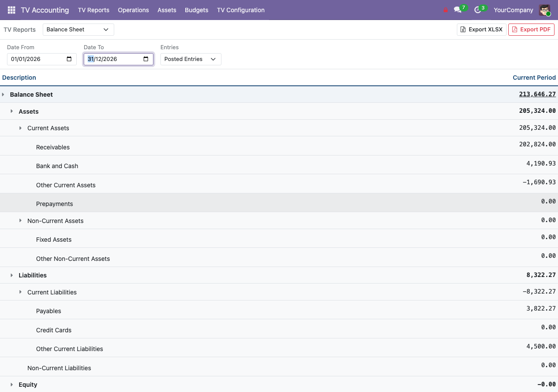558x392 pixels.
Task: Open the Operations menu
Action: [x=133, y=10]
